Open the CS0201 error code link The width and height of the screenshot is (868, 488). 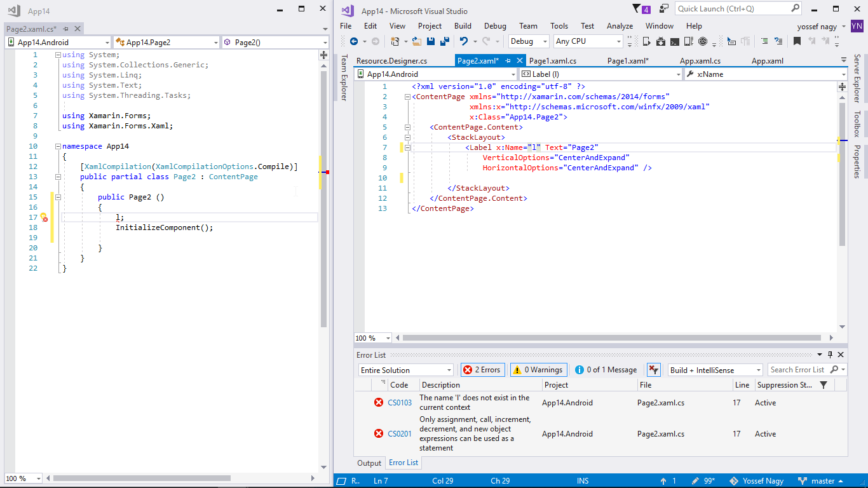pyautogui.click(x=400, y=434)
